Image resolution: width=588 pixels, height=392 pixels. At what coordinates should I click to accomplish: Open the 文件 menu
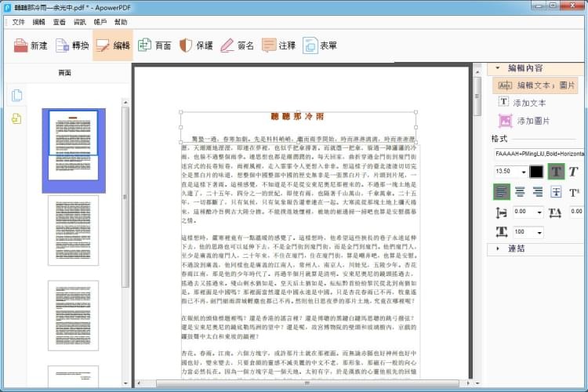pos(18,22)
